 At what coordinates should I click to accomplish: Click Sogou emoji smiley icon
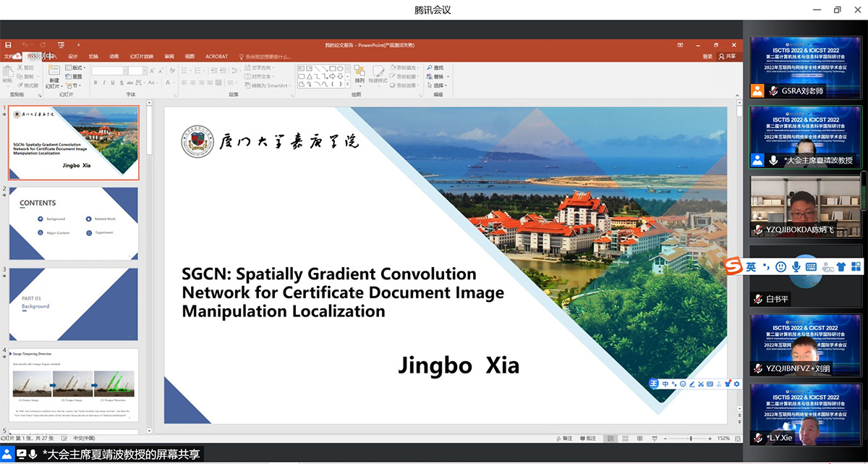(780, 266)
